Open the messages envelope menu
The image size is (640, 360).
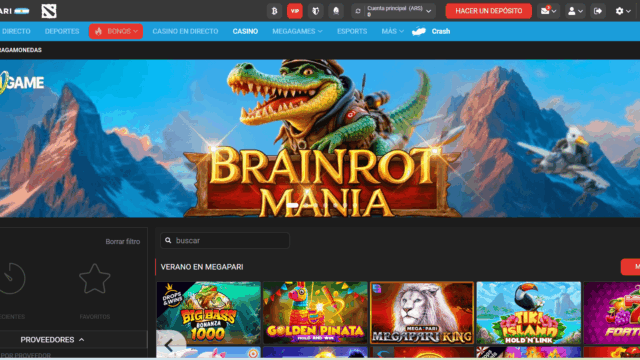point(548,11)
